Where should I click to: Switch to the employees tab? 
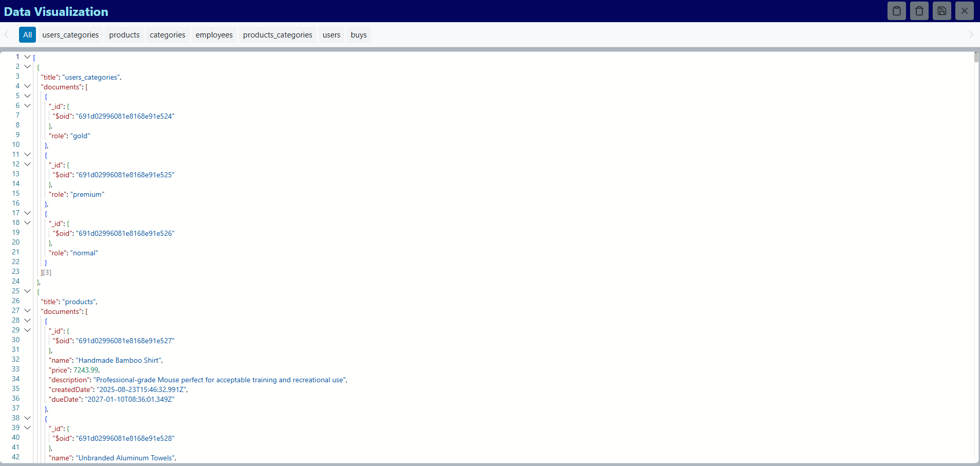pos(214,35)
